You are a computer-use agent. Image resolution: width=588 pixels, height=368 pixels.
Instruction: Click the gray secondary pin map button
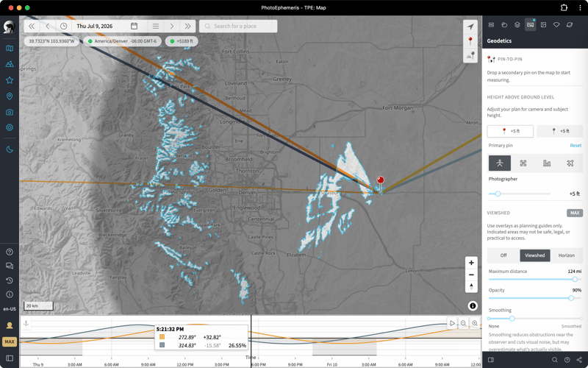(470, 56)
